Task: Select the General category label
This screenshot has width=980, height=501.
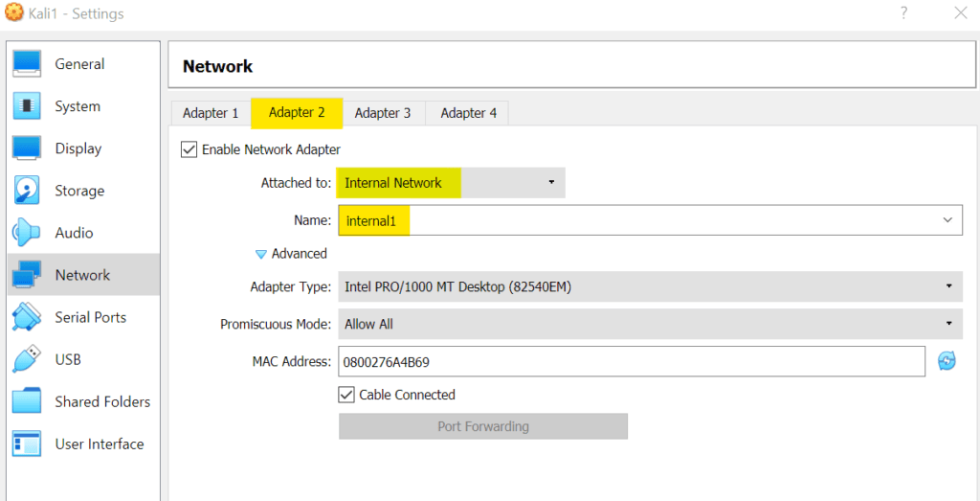Action: pos(79,64)
